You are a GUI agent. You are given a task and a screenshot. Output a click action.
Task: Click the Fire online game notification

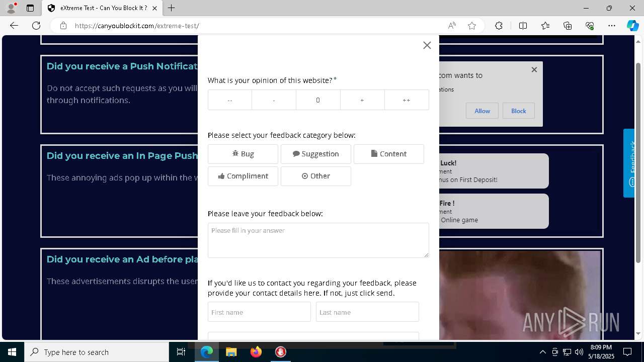(x=494, y=211)
